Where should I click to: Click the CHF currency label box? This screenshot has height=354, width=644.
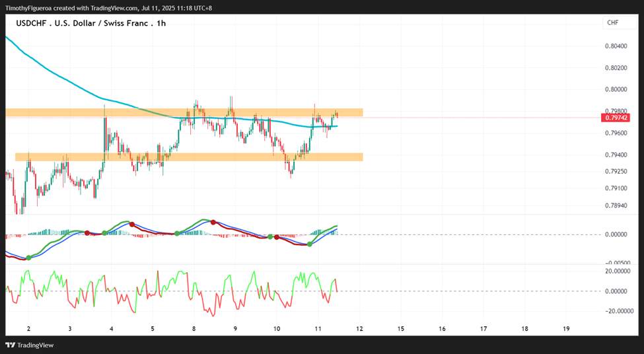coord(620,23)
